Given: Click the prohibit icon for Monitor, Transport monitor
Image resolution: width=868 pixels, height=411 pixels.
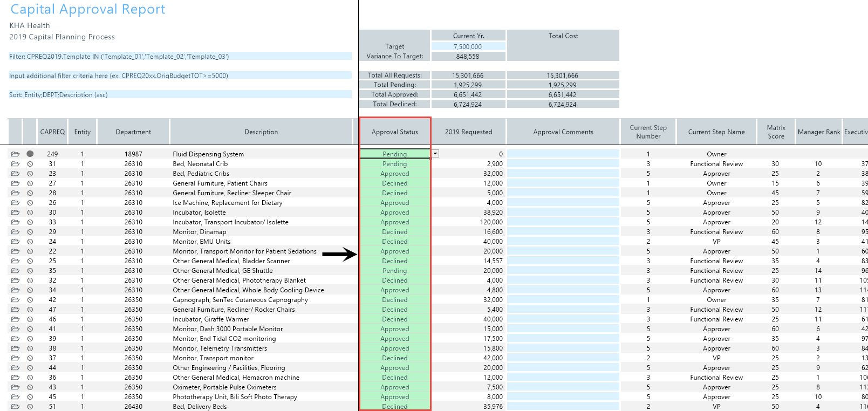Looking at the screenshot, I should coord(30,358).
